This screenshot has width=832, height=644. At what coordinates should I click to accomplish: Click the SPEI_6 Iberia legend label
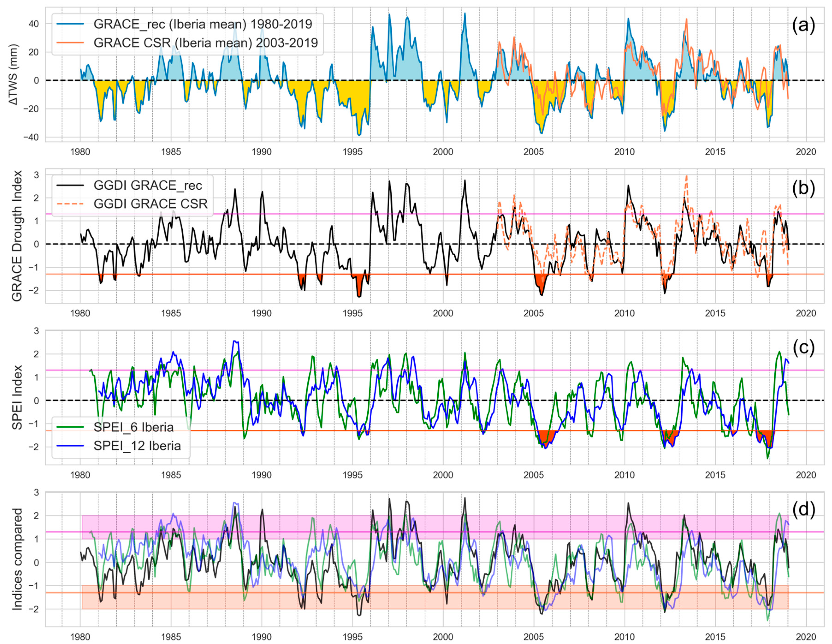tap(134, 427)
